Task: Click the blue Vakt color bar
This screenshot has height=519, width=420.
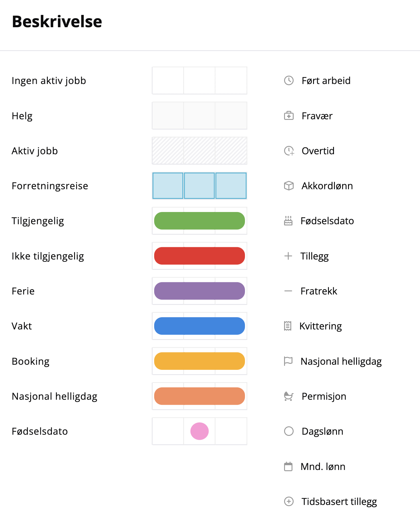Action: (199, 326)
